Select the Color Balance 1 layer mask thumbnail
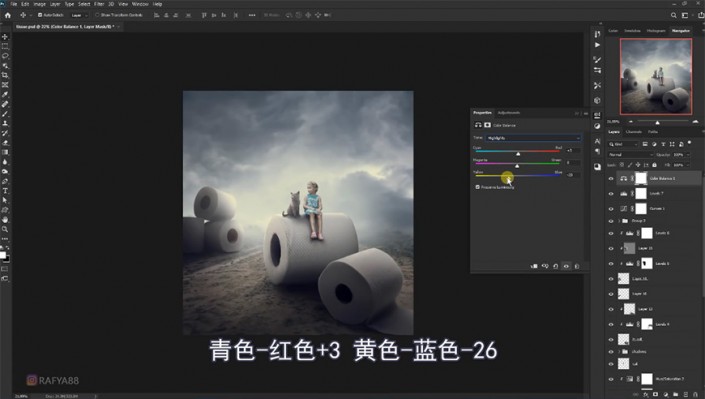Image resolution: width=705 pixels, height=399 pixels. (x=641, y=178)
